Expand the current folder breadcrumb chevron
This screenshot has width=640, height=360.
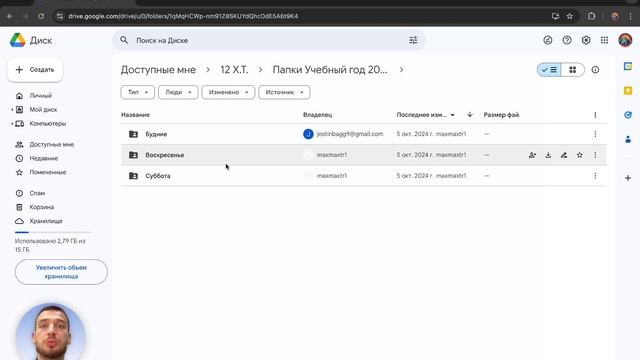tap(402, 70)
